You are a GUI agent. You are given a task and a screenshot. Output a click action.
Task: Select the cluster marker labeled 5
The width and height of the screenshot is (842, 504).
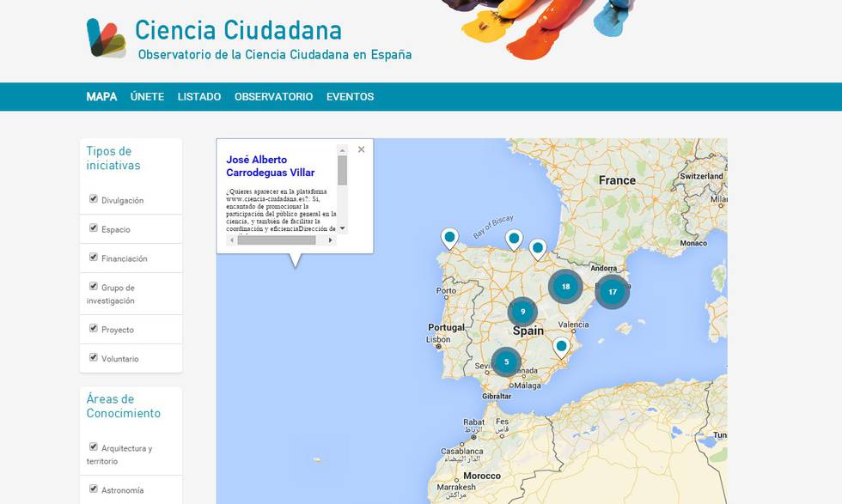click(506, 362)
